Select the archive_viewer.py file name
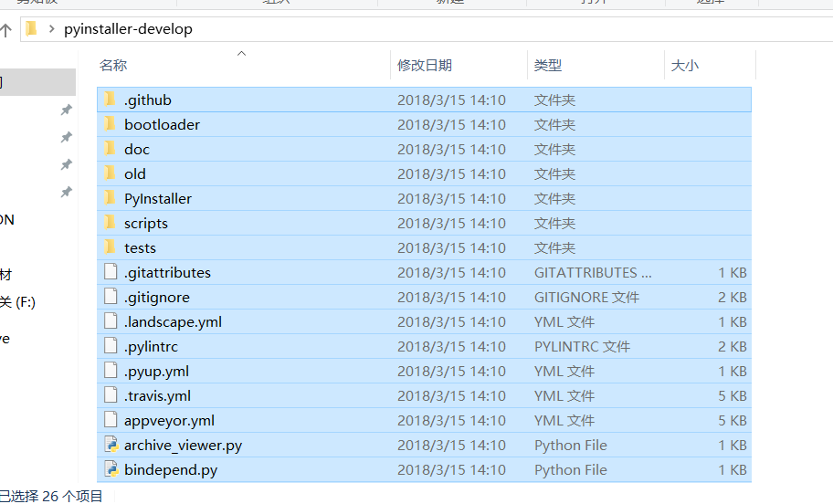This screenshot has width=833, height=504. [184, 445]
